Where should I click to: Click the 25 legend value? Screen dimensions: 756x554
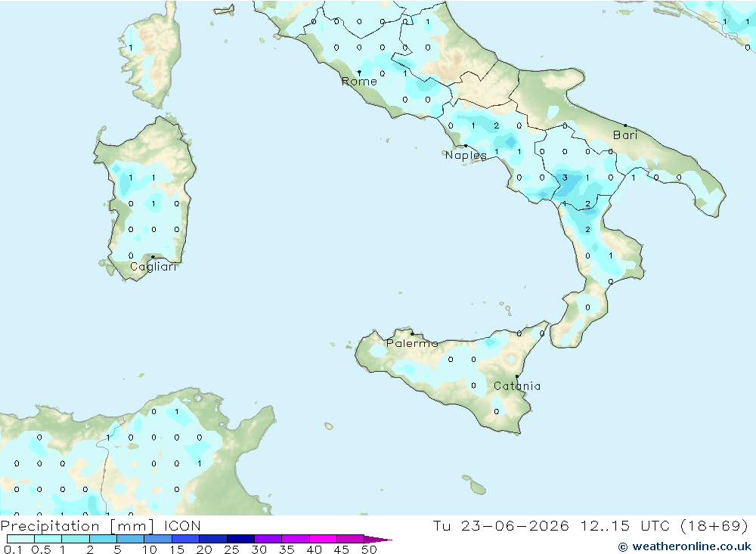[231, 549]
